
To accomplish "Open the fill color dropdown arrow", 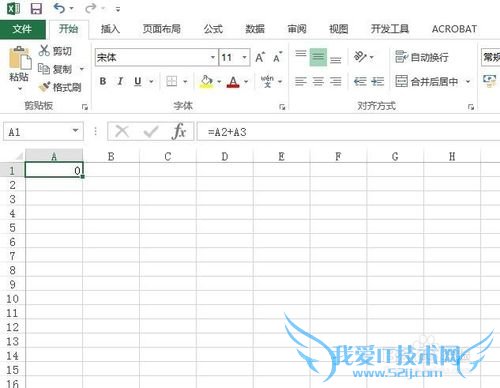I will click(x=219, y=81).
